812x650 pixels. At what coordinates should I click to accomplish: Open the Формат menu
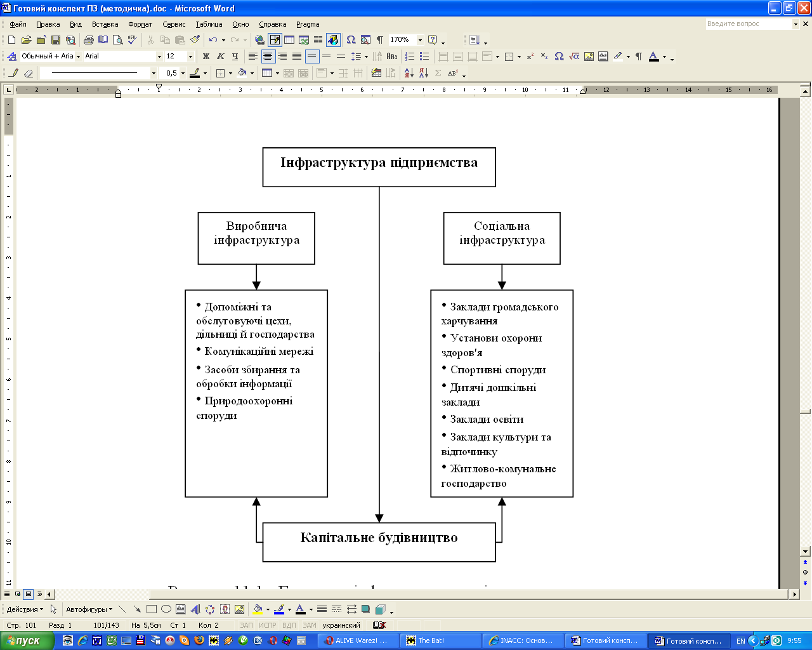coord(140,24)
